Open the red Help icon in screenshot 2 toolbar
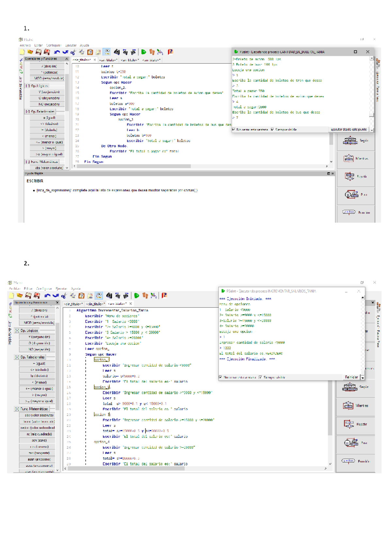392x555 pixels. (x=164, y=295)
